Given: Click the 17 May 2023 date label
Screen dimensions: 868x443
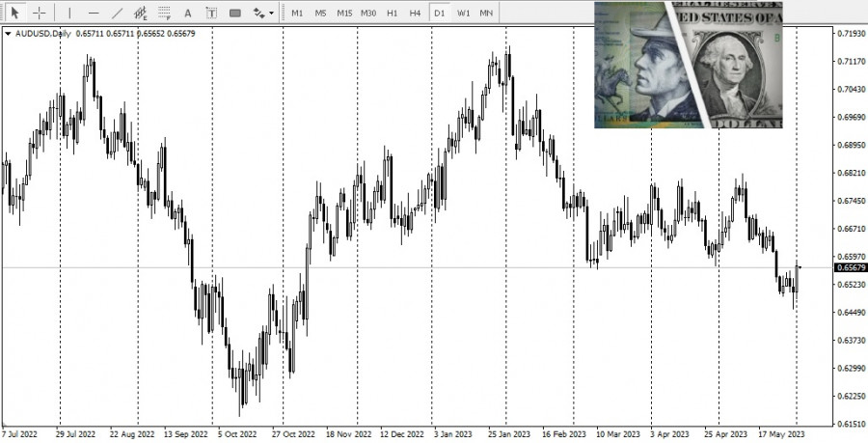Looking at the screenshot, I should coord(781,434).
